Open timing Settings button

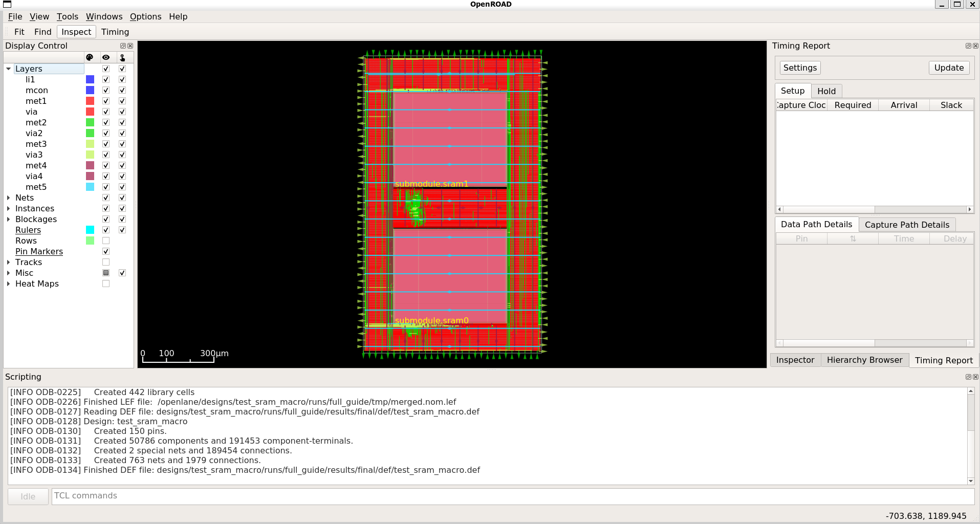click(800, 68)
